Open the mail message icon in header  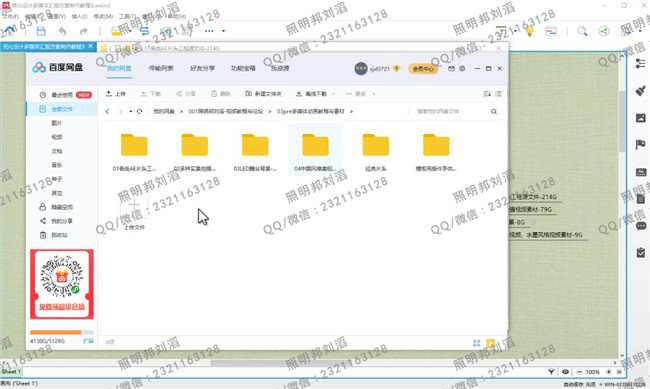[451, 68]
